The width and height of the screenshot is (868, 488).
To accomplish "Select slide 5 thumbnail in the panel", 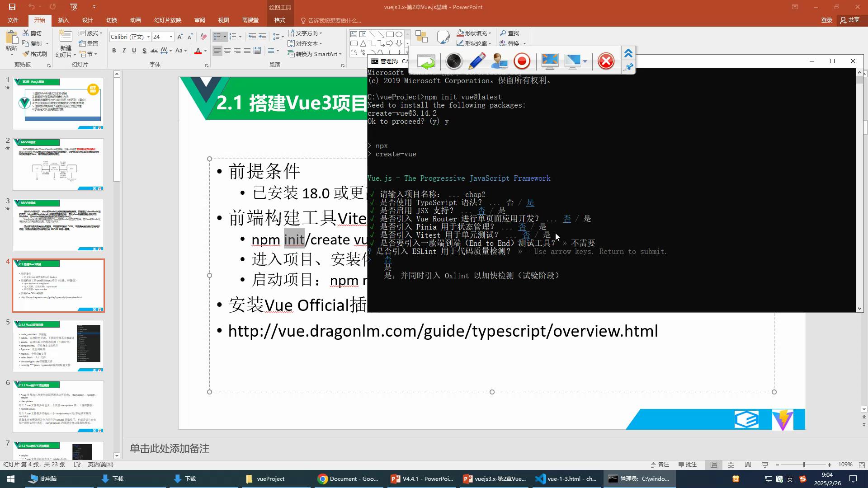I will click(58, 346).
